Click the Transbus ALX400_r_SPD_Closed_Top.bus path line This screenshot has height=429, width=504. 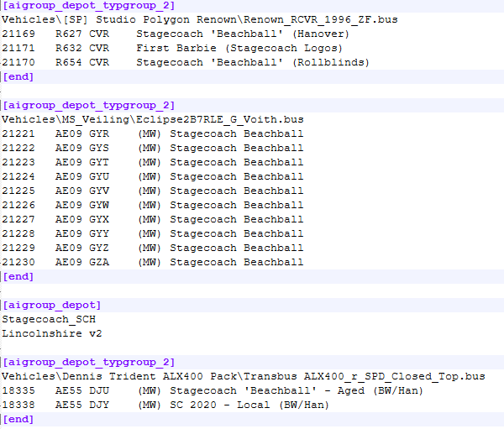tap(244, 376)
